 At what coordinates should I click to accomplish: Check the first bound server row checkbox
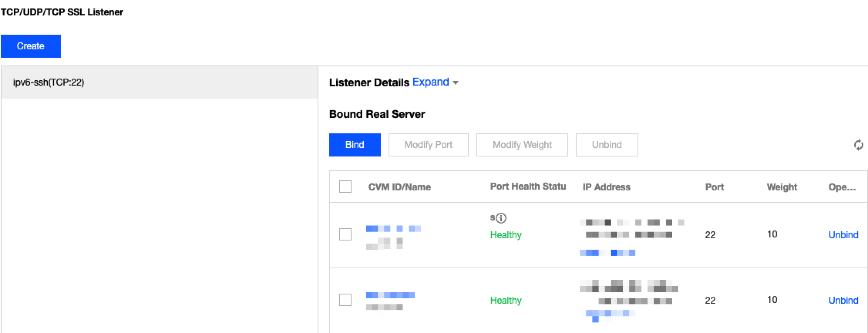pos(345,234)
